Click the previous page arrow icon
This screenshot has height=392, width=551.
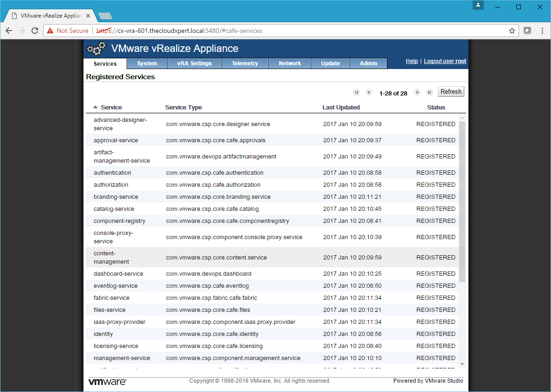369,93
